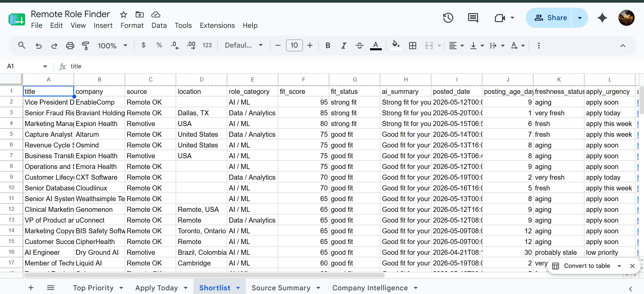
Task: Star the Remote Role Finder document
Action: point(124,14)
